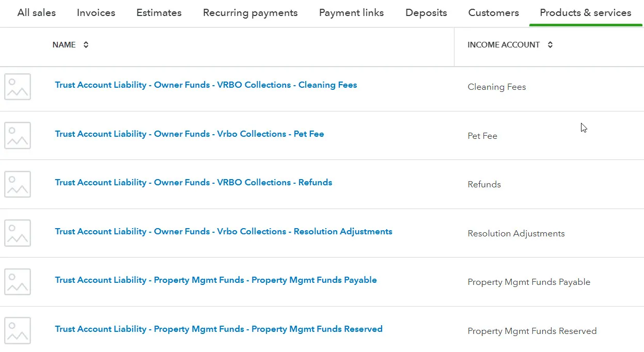This screenshot has width=644, height=352.
Task: Select the Products & services tab
Action: 586,13
